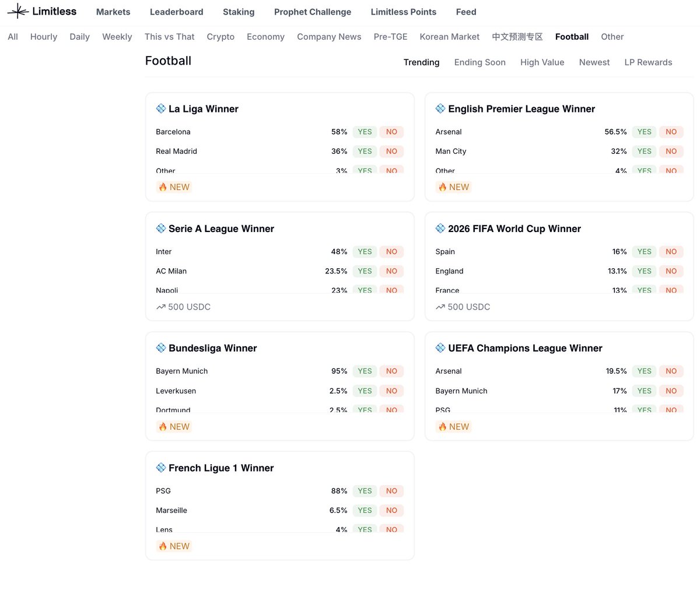Sort markets by Ending Soon
This screenshot has height=590, width=700.
click(x=480, y=62)
